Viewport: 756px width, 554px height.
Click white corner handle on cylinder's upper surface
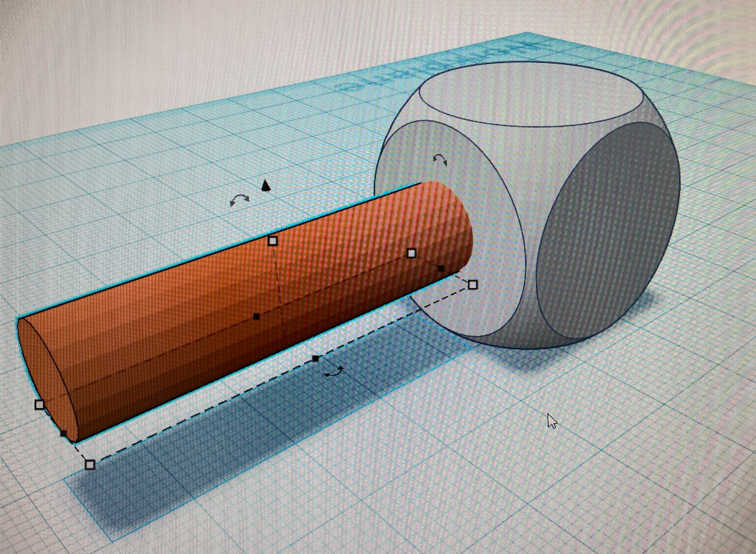coord(412,253)
